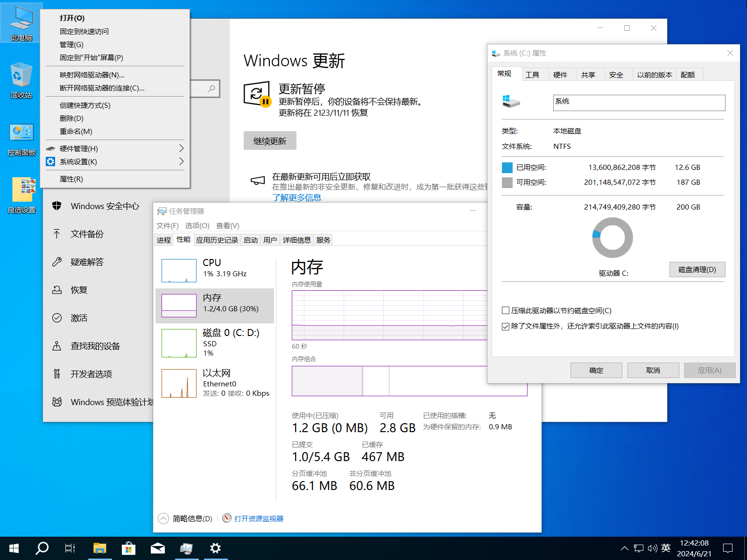Click 取消 in the drive properties dialog
Image resolution: width=747 pixels, height=560 pixels.
(x=653, y=370)
